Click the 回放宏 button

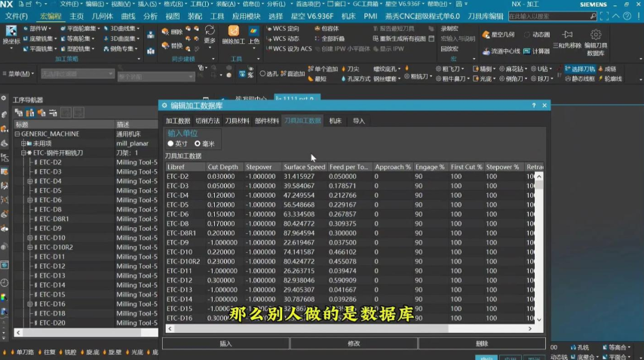(449, 48)
